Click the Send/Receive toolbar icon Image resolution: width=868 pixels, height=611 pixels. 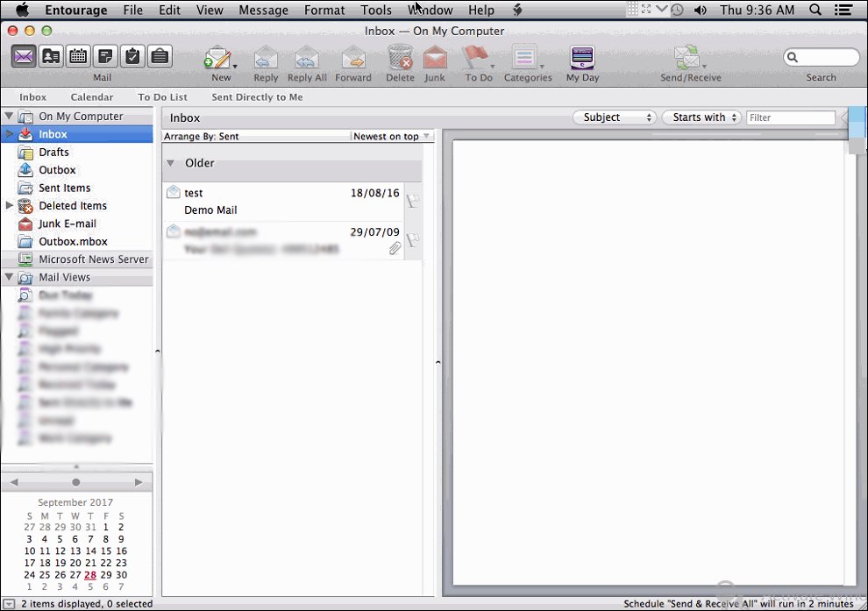[x=687, y=60]
